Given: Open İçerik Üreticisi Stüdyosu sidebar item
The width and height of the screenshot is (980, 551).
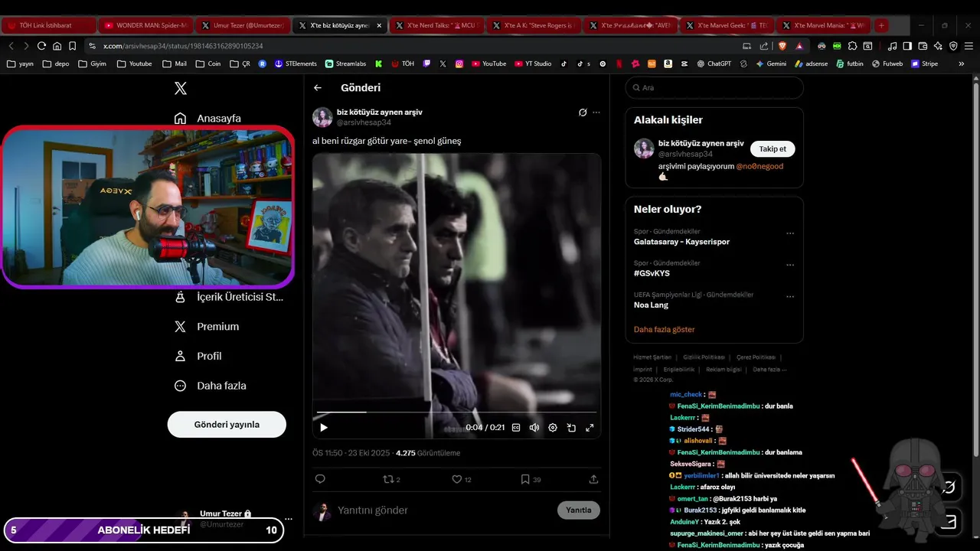Looking at the screenshot, I should pyautogui.click(x=229, y=297).
